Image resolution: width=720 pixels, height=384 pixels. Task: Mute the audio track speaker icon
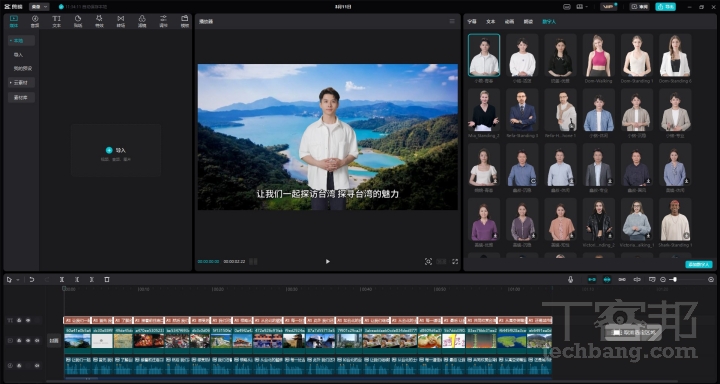[x=37, y=366]
